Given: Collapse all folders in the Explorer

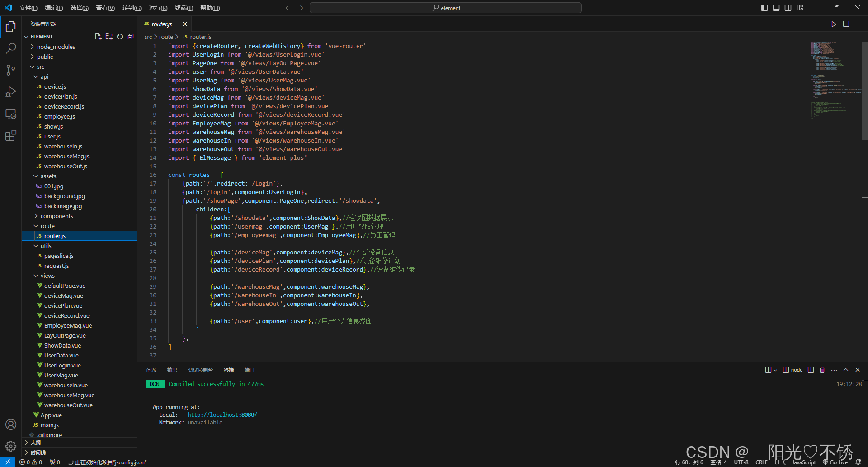Looking at the screenshot, I should pyautogui.click(x=131, y=37).
